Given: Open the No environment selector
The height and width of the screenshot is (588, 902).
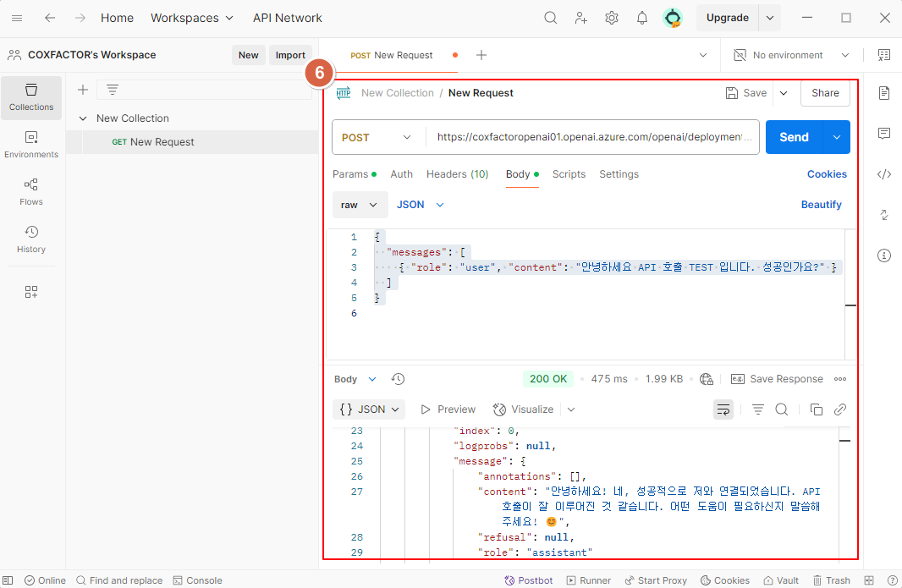Looking at the screenshot, I should 791,55.
